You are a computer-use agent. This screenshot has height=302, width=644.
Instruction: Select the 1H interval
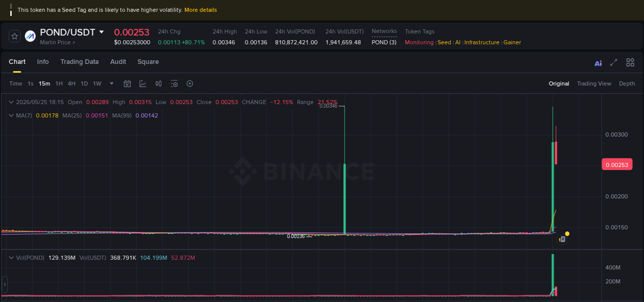tap(59, 83)
